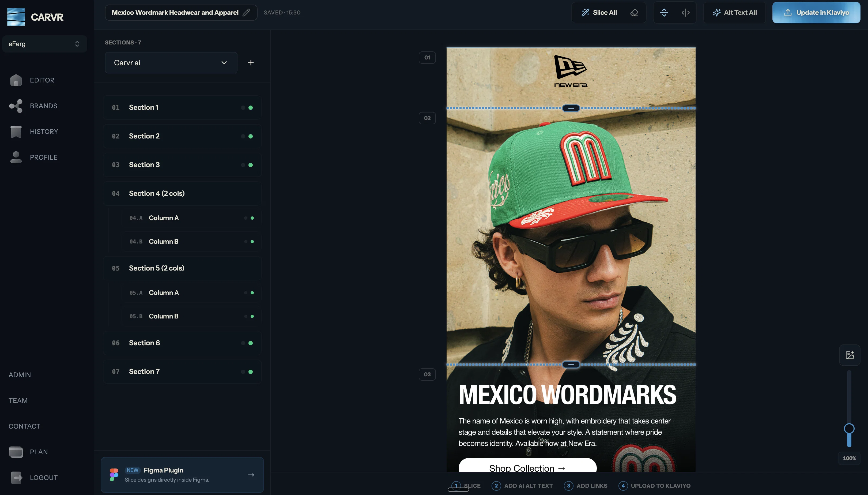Select 05.B Column B row

click(192, 316)
